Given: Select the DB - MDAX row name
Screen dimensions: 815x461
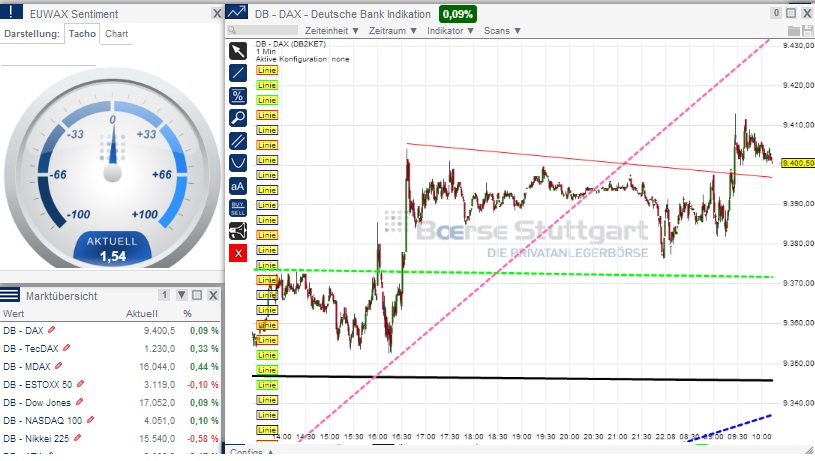Looking at the screenshot, I should (x=27, y=366).
